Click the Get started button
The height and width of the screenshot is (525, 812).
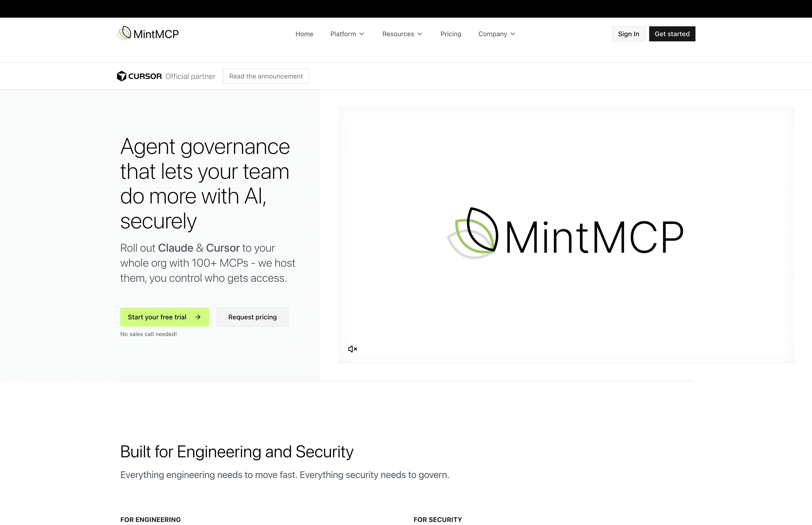[x=671, y=34]
